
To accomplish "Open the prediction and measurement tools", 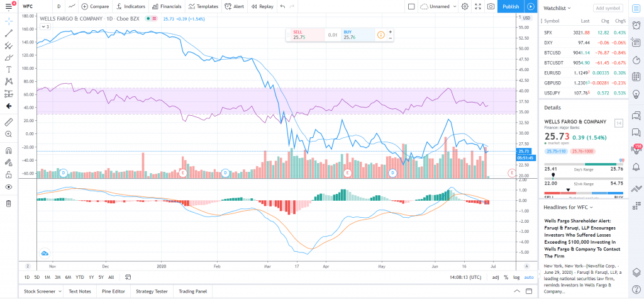I will pos(9,94).
